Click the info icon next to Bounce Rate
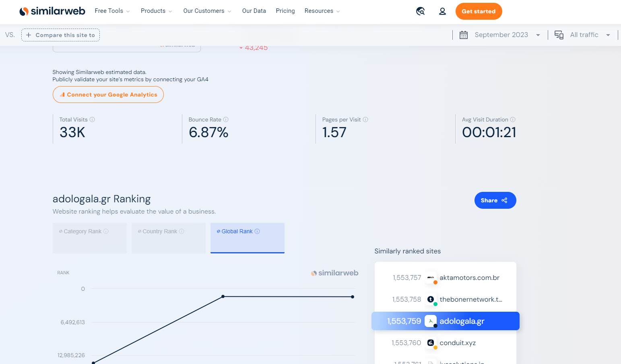Image resolution: width=621 pixels, height=364 pixels. click(x=226, y=119)
